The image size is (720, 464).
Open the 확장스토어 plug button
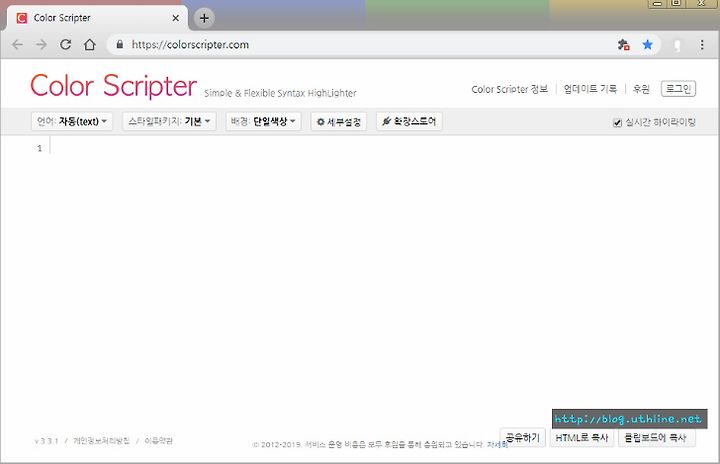[409, 121]
